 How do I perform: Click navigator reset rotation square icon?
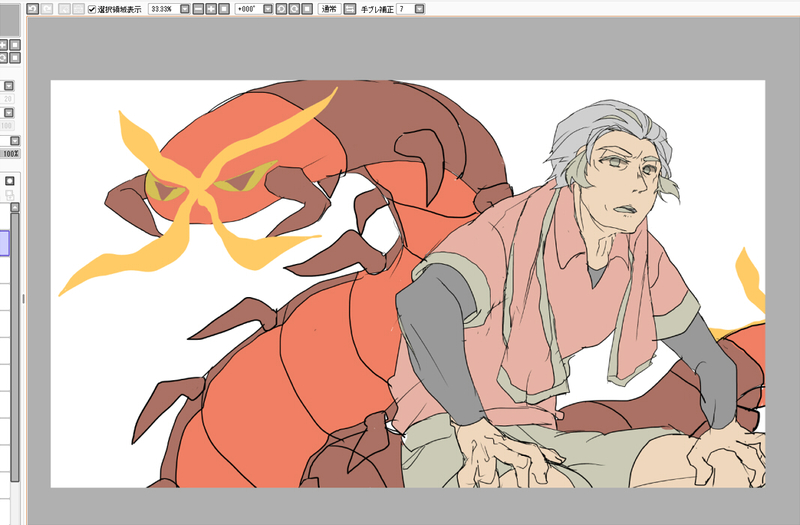[x=15, y=58]
